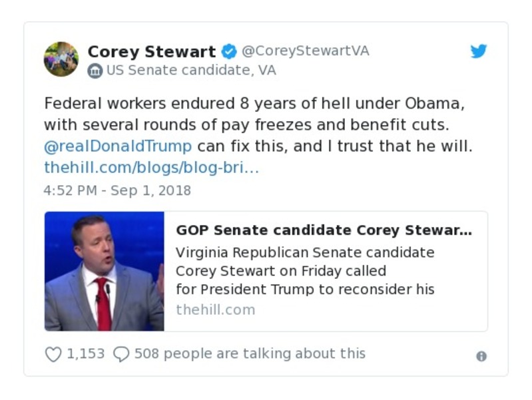Screen dimensions: 532x400
Task: Open Corey Stewart's profile avatar
Action: [61, 59]
